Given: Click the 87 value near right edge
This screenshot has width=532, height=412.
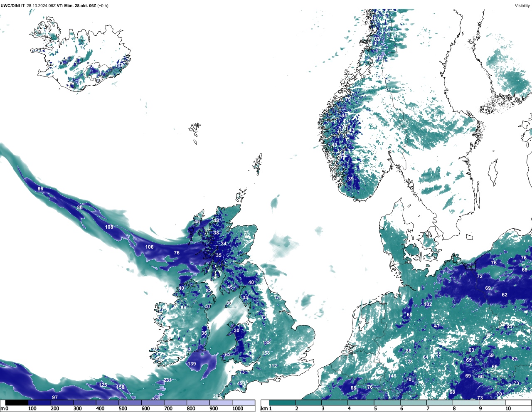Looking at the screenshot, I should 515,359.
